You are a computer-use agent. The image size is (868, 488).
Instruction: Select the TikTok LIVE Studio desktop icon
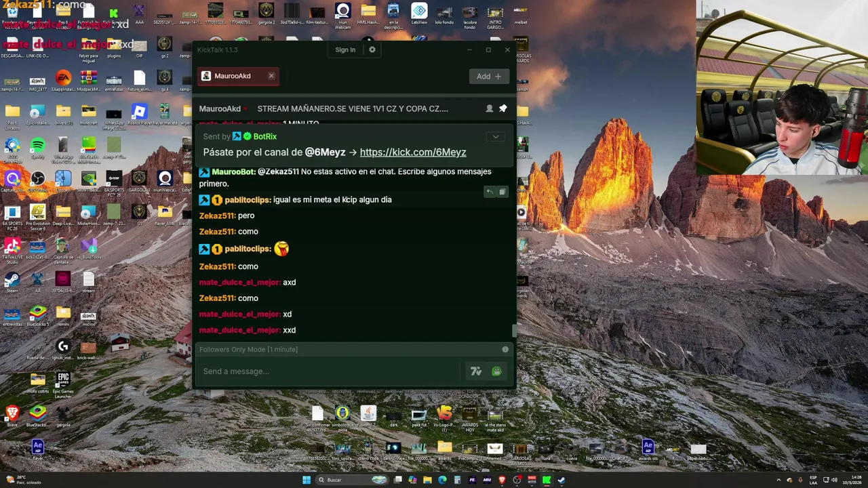click(x=12, y=249)
